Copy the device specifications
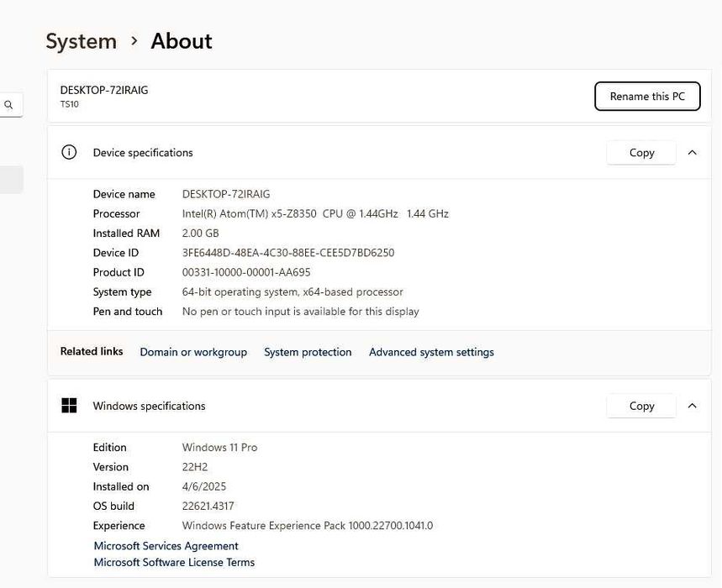 641,153
